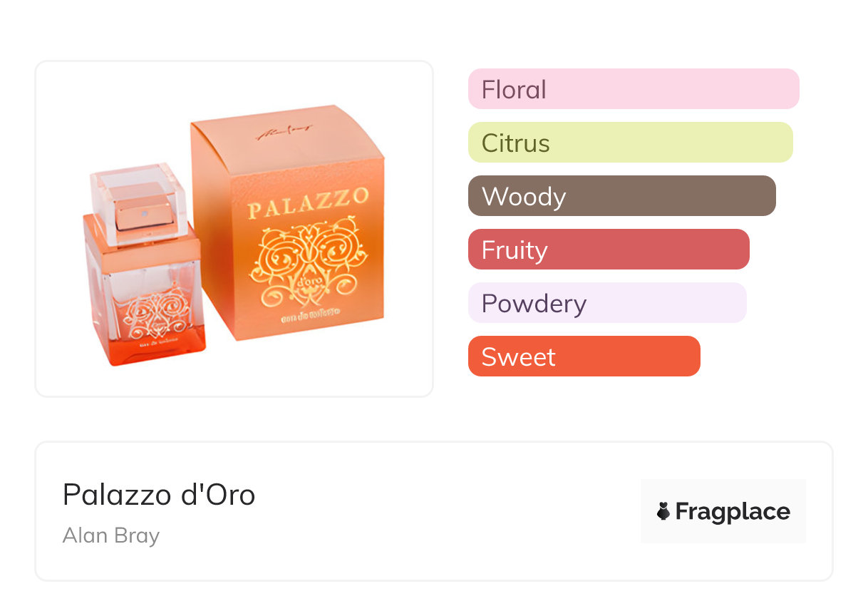Viewport: 868px width, 616px height.
Task: Open the Palazzo d'Oro fragrance title
Action: pyautogui.click(x=159, y=495)
